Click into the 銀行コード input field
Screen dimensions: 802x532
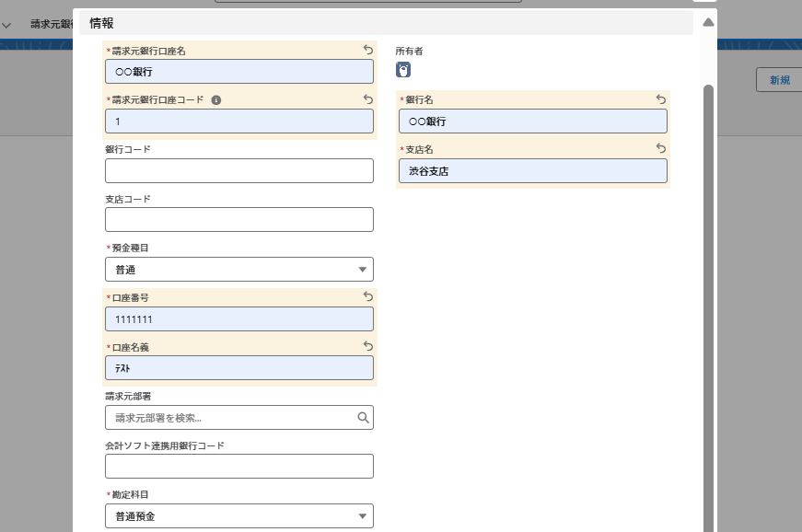point(239,170)
